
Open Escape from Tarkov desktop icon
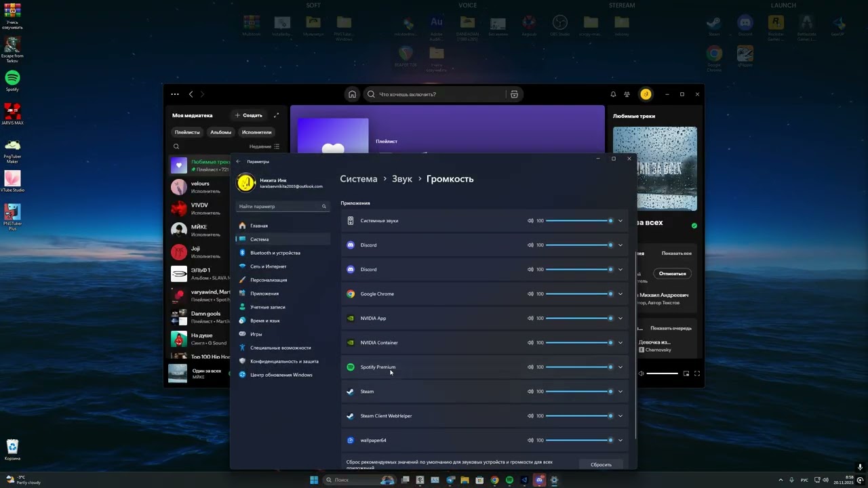point(12,49)
